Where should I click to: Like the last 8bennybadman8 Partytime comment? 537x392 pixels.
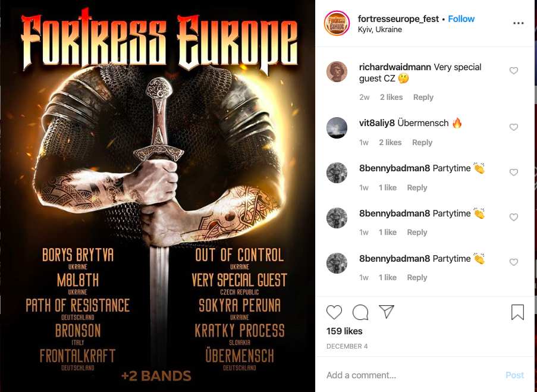tap(513, 262)
